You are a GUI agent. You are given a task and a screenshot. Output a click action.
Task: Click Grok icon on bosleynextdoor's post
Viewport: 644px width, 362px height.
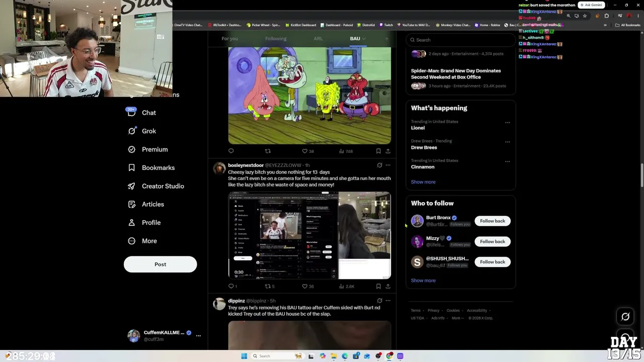click(x=379, y=165)
